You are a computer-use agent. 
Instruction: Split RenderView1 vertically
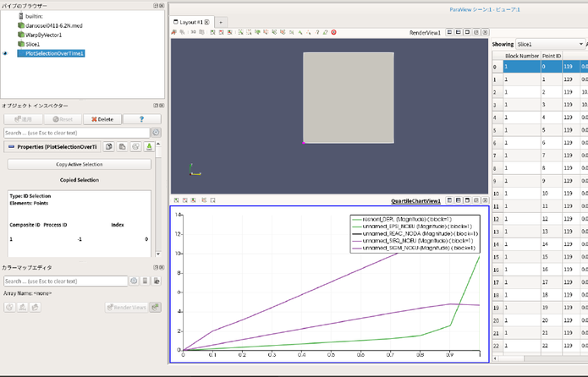459,32
